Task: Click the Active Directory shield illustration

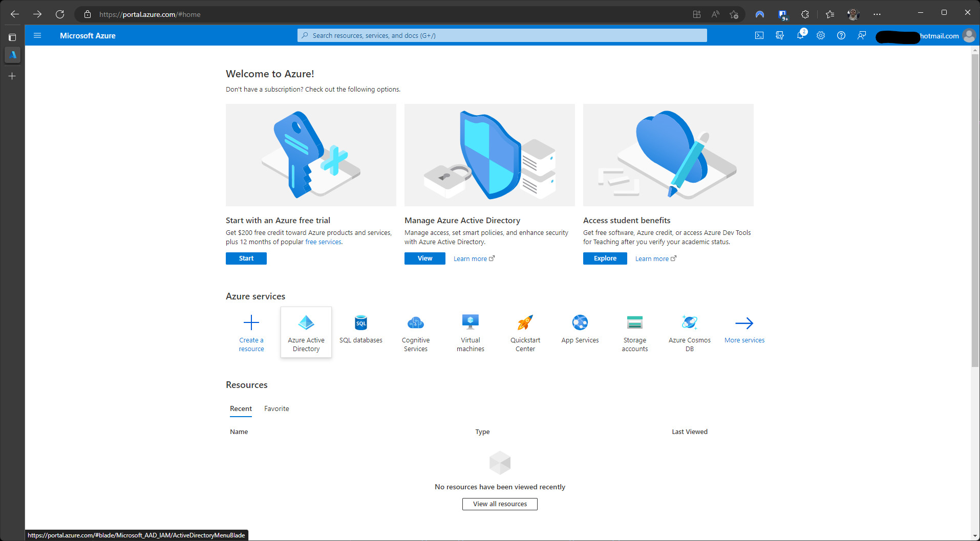Action: 489,155
